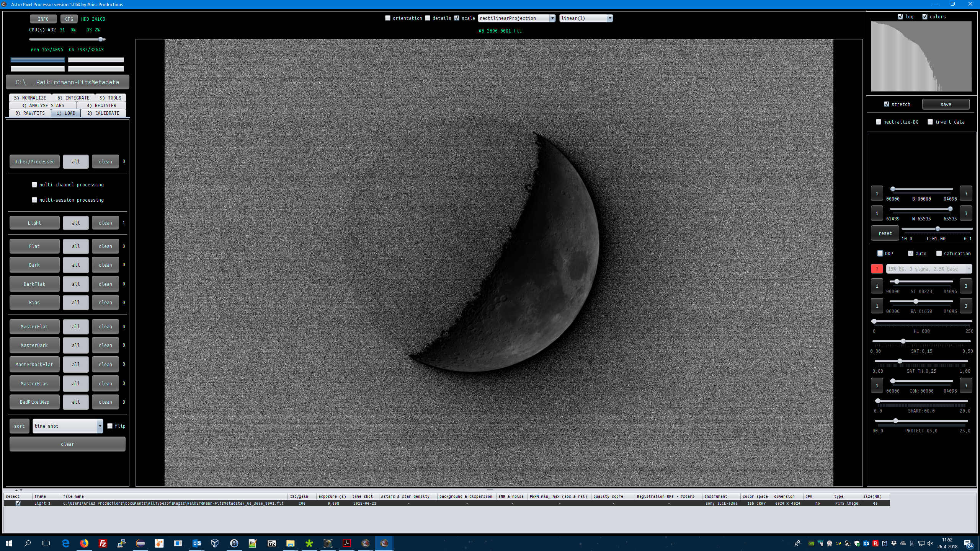Open 7-Zip from the taskbar

(x=271, y=543)
